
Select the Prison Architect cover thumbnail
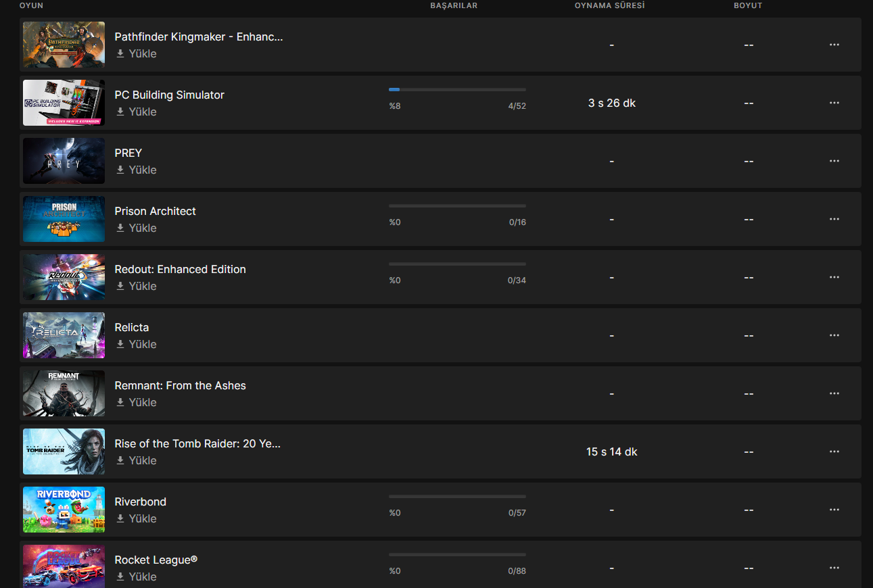64,219
